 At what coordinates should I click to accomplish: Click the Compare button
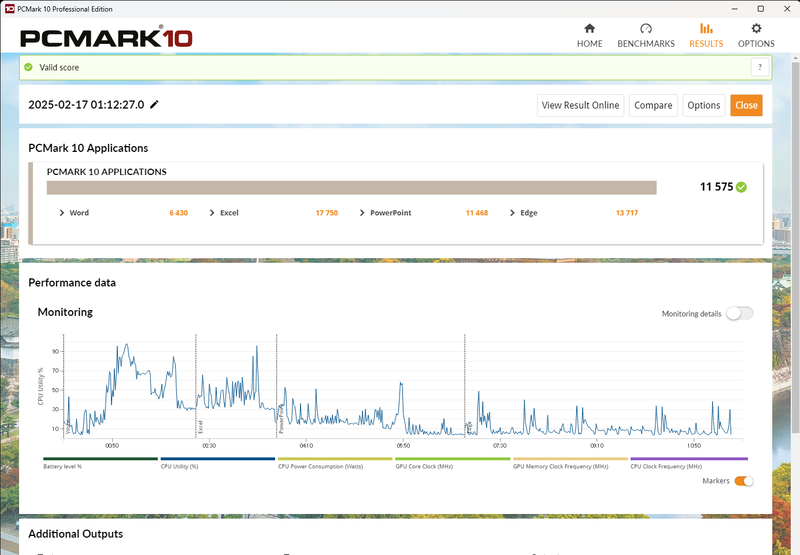pos(653,105)
